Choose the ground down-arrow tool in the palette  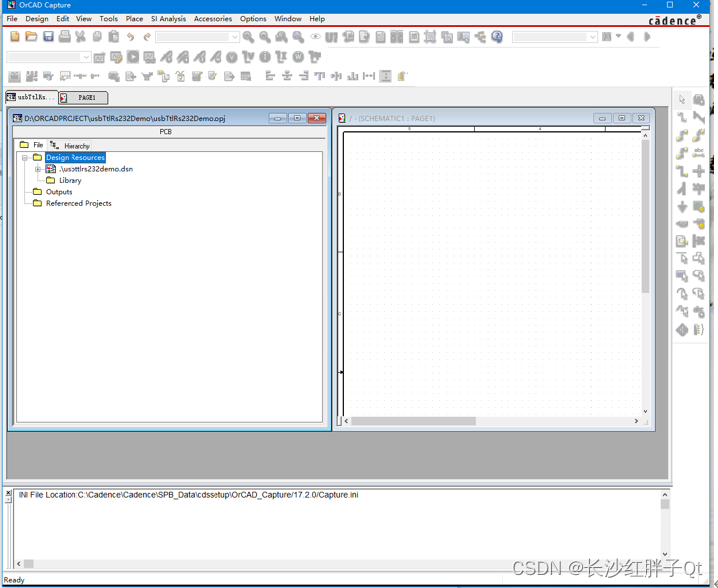click(682, 207)
